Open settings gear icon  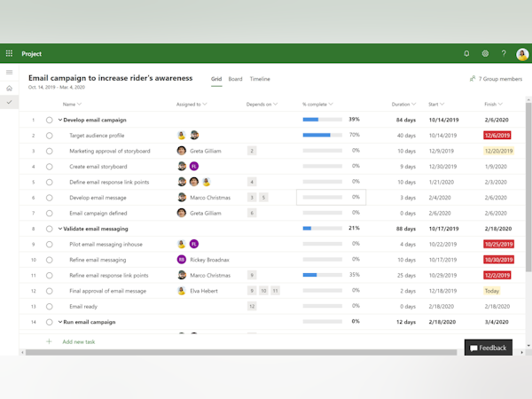(x=485, y=53)
